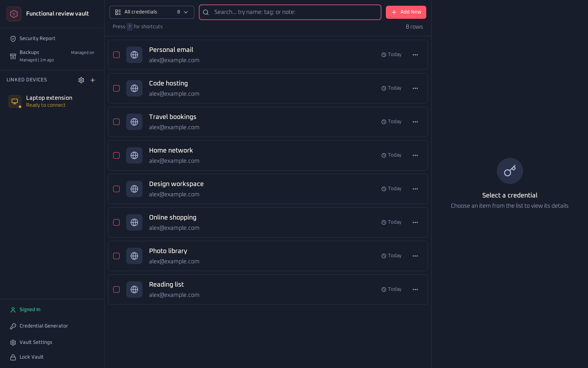Click the Online shopping title
Screen dimensions: 588x368
[x=173, y=217]
